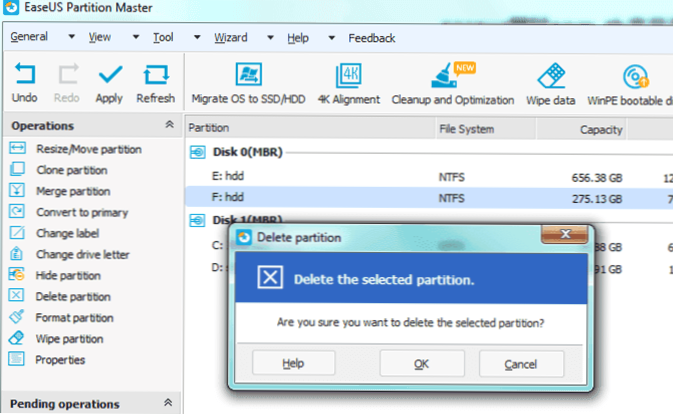Open the Wizard menu dropdown arrow
This screenshot has height=414, width=673.
point(270,38)
